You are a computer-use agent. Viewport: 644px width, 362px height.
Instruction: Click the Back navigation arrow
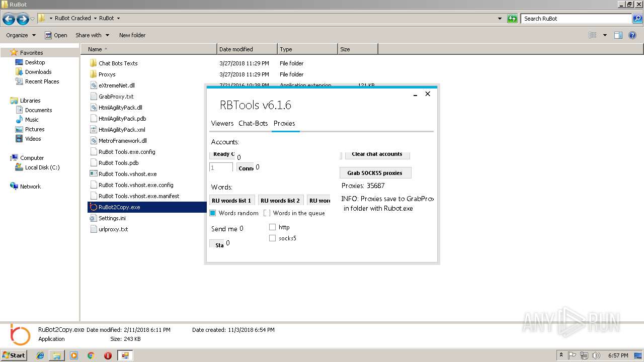9,19
